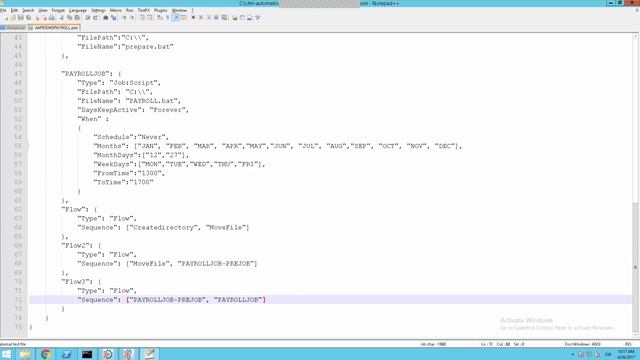Click the Zoom In toolbar icon
This screenshot has height=360, width=640.
(x=124, y=18)
